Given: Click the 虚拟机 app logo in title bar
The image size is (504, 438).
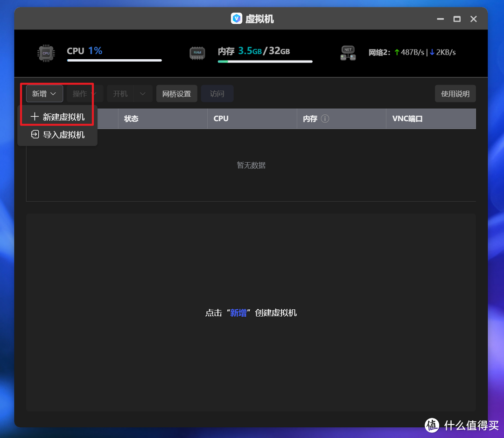Looking at the screenshot, I should 237,19.
